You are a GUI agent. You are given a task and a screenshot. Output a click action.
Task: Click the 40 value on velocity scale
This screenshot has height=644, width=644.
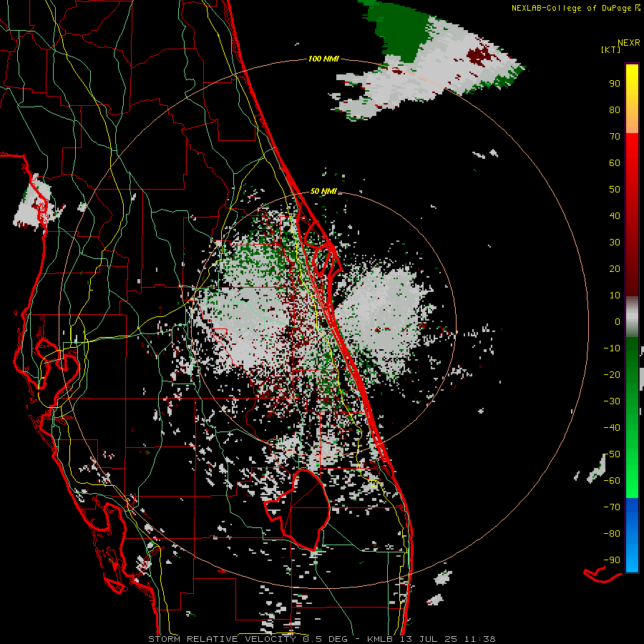point(615,216)
